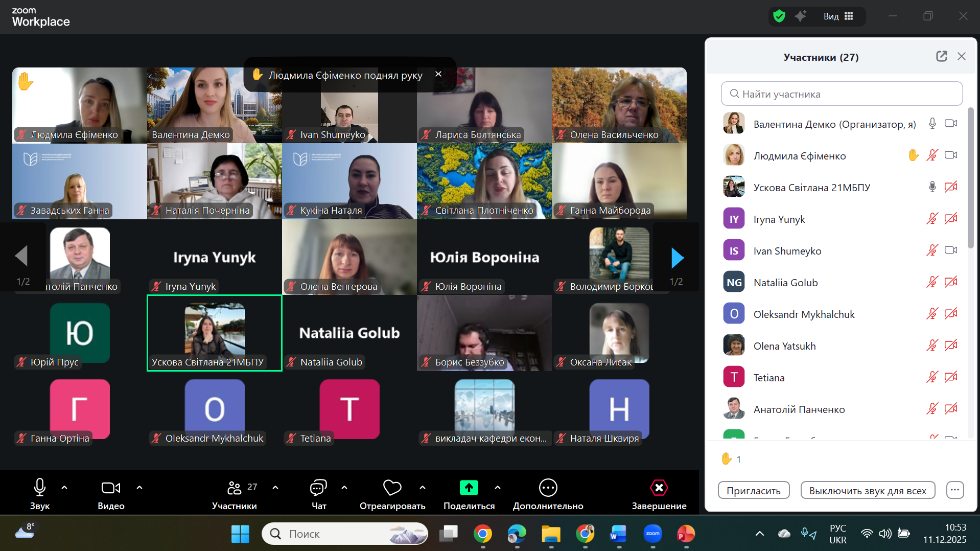Select Анатолій Панченко in the participants list

(841, 409)
